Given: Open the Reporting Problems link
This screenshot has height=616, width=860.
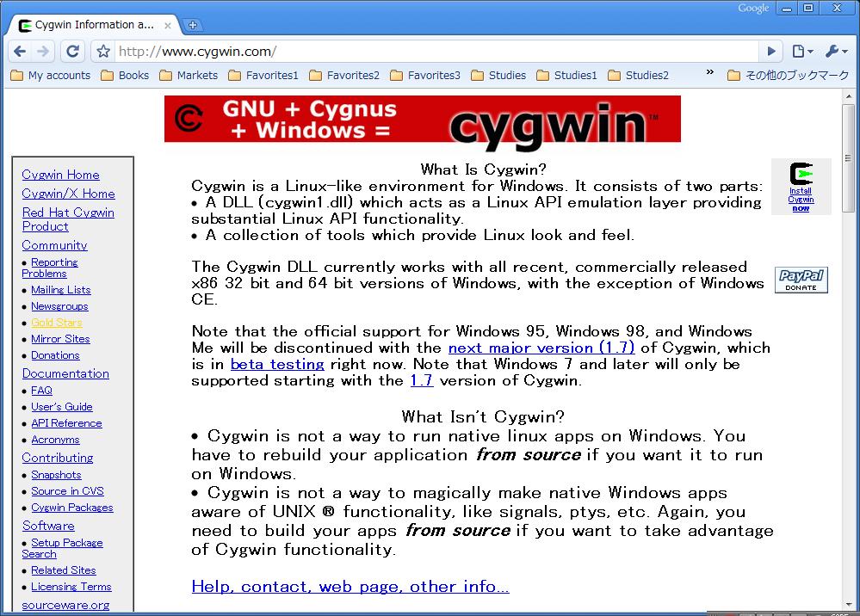Looking at the screenshot, I should pos(50,268).
